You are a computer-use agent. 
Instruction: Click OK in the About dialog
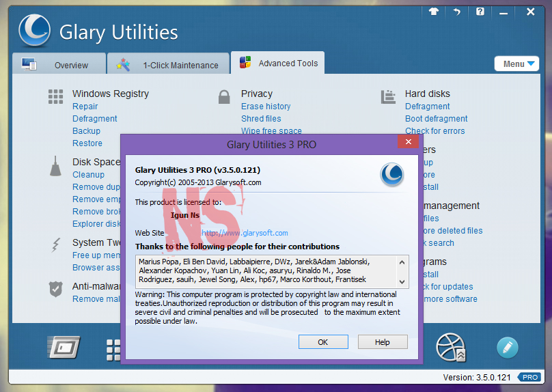tap(323, 342)
